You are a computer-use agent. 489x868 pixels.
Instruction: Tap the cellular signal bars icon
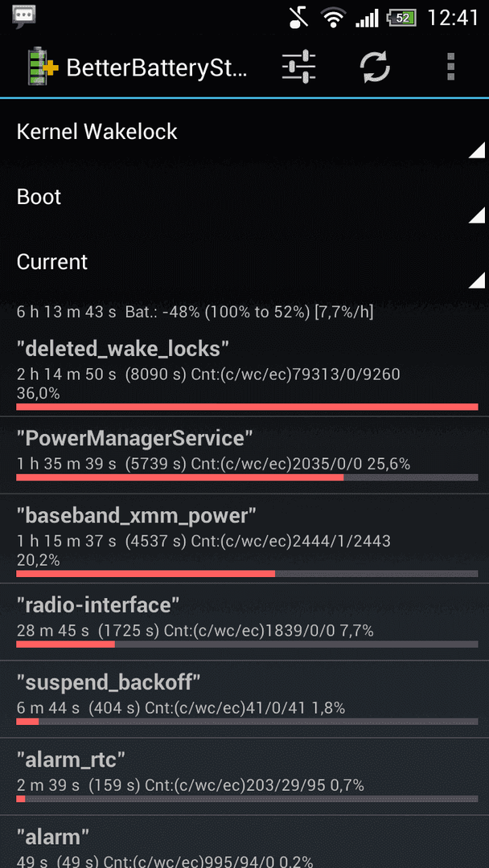click(366, 18)
